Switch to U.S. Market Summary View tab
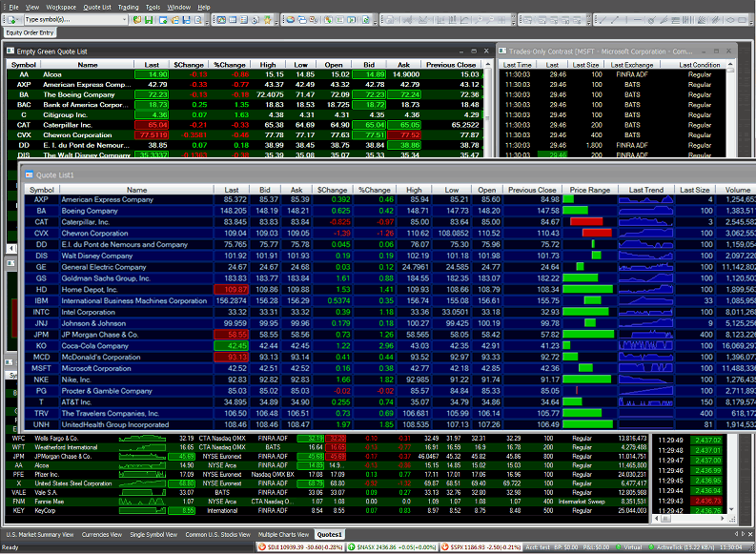 click(39, 534)
